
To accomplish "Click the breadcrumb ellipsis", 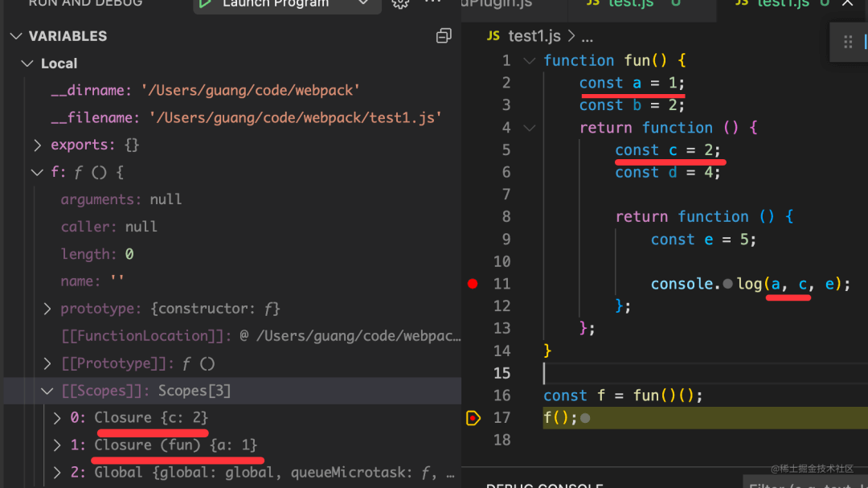I will point(588,37).
